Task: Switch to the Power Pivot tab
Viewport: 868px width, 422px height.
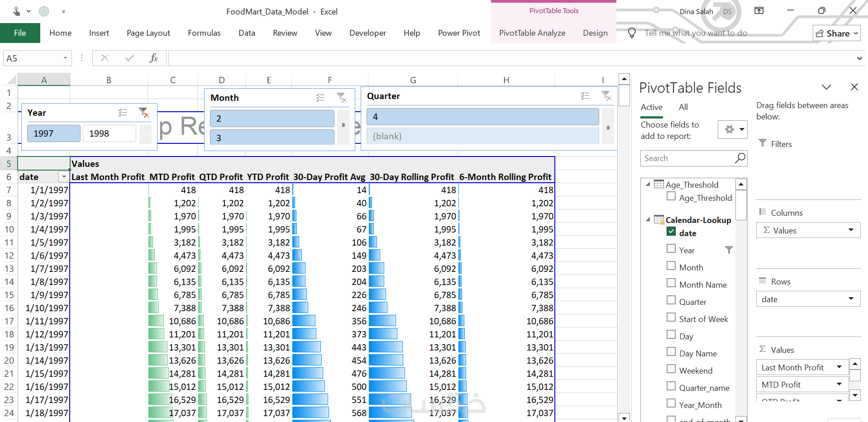Action: [459, 33]
